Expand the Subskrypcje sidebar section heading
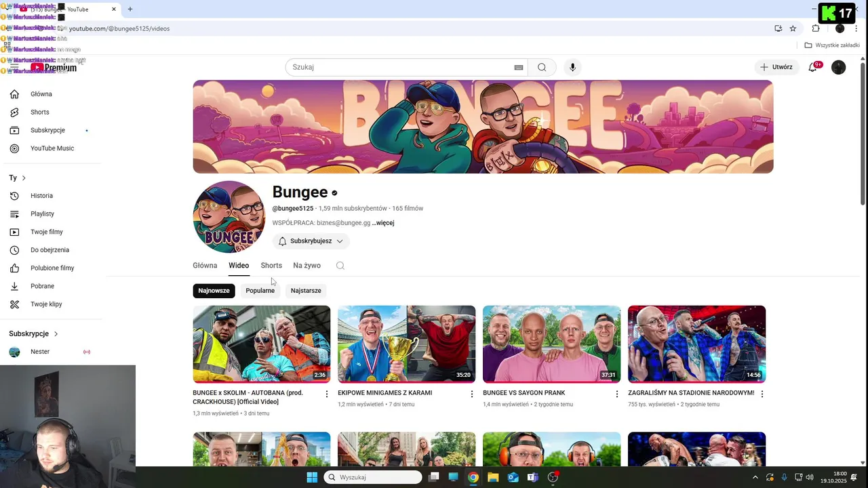The width and height of the screenshot is (868, 488). 33,334
